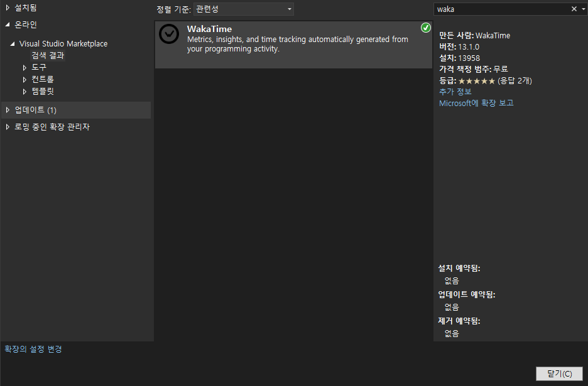This screenshot has width=588, height=386.
Task: Click Microsoft에 확장 보고 link
Action: (476, 103)
